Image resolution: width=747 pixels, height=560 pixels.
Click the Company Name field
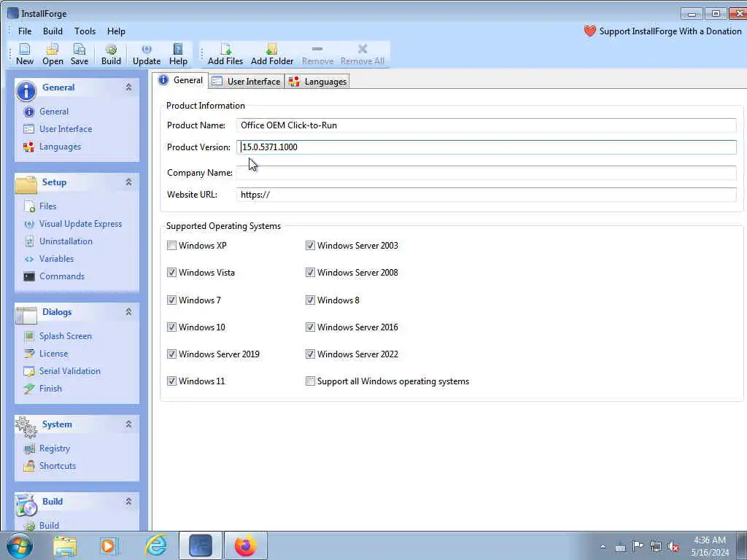click(x=487, y=173)
